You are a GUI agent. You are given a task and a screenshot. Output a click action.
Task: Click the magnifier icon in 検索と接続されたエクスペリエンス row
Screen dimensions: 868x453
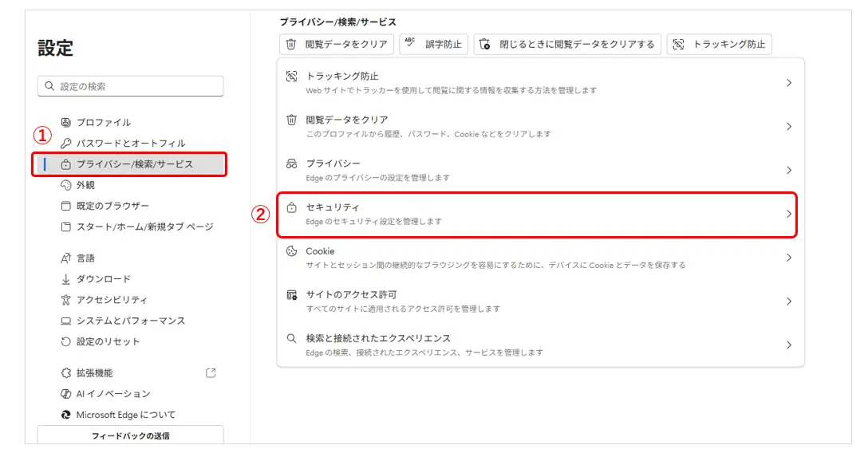point(291,338)
